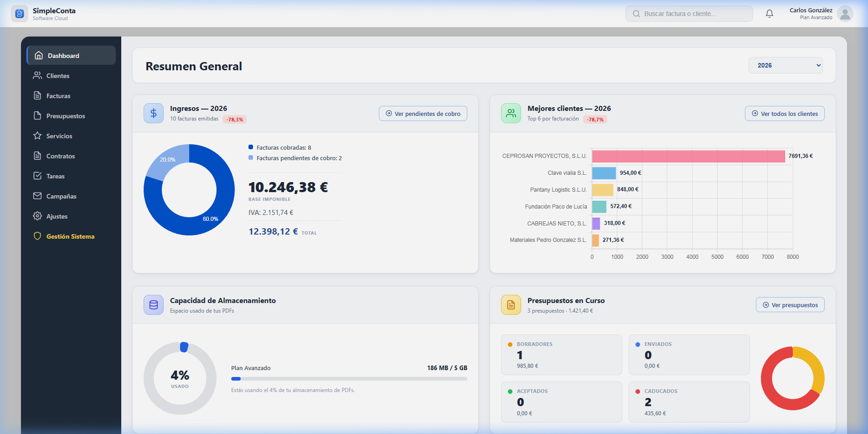Open the Clientes section icon
Viewport: 868px width, 434px height.
(x=37, y=75)
